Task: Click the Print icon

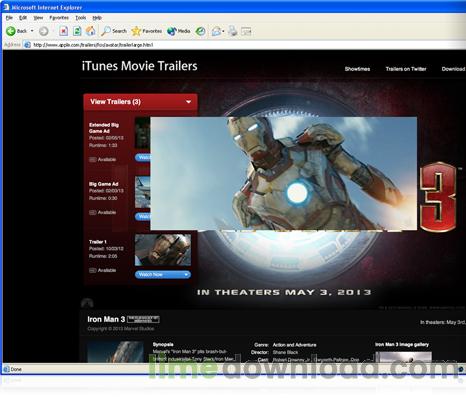Action: pos(233,31)
